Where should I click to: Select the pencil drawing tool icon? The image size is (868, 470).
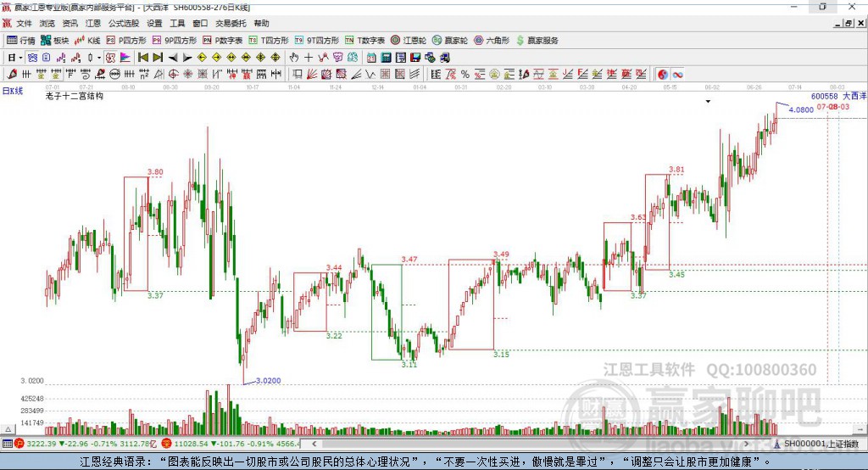click(12, 75)
